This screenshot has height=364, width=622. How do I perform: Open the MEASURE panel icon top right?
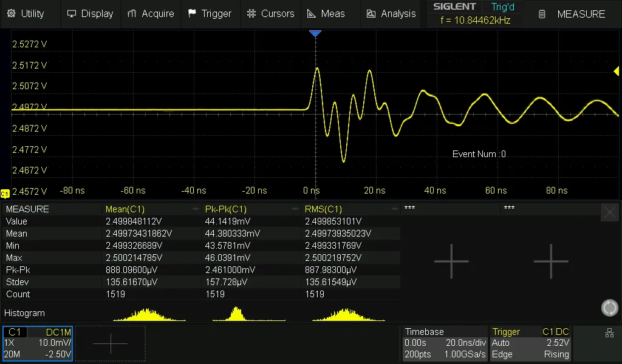point(541,14)
